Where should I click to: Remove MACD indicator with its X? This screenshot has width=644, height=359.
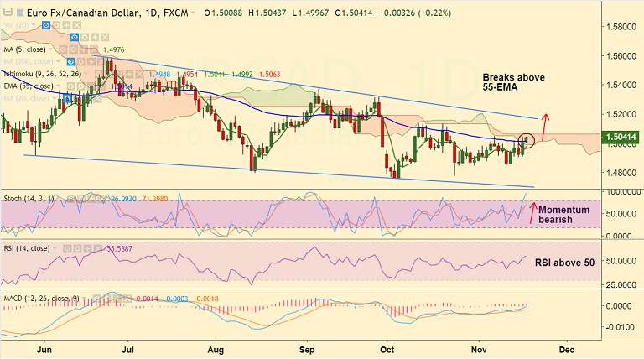(127, 299)
